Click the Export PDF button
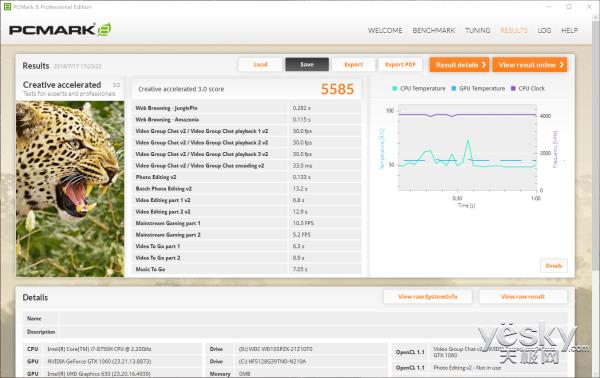 coord(400,65)
